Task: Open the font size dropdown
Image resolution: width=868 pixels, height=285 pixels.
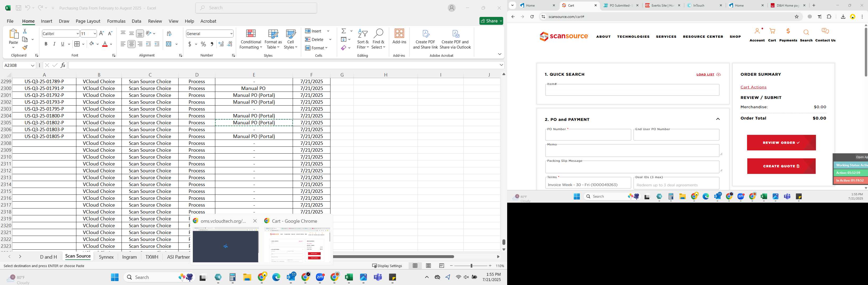Action: pos(95,34)
